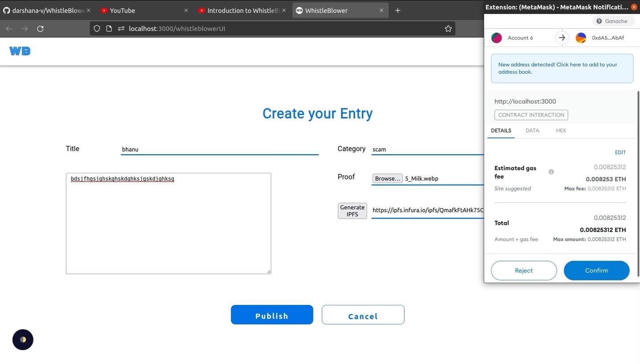Toggle the dark mode round button
Image resolution: width=640 pixels, height=364 pixels.
tap(23, 340)
